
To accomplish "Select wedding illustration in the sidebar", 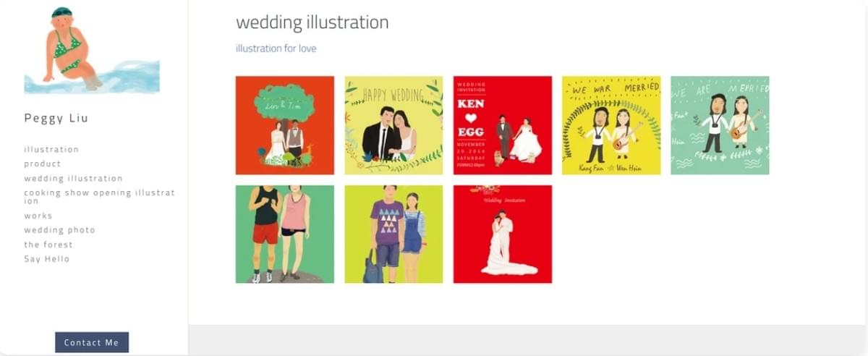I will pos(73,179).
